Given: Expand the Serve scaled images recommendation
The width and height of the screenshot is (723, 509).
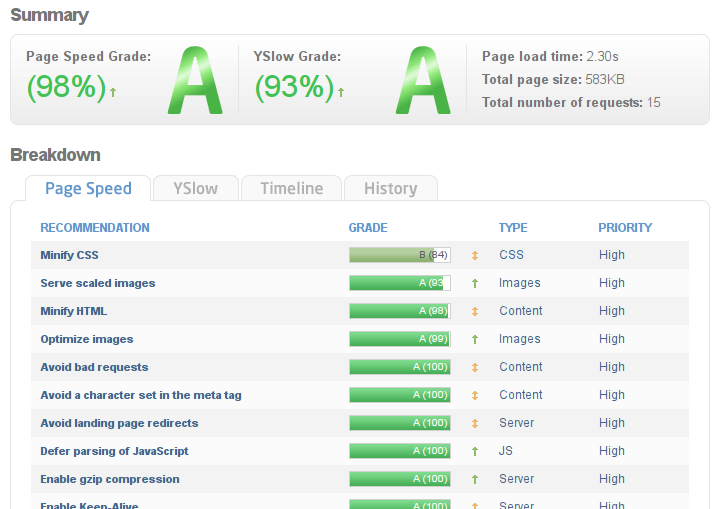Looking at the screenshot, I should click(98, 283).
